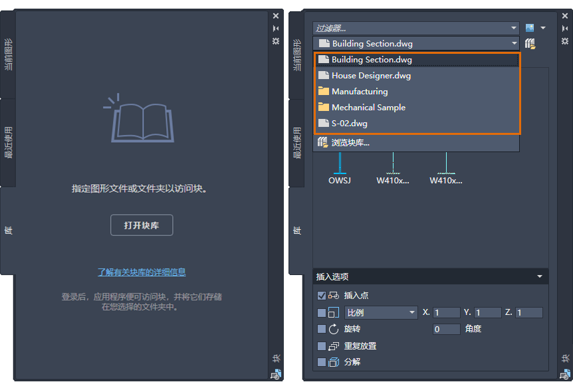Switch to 最近使用 tab in left palette
This screenshot has height=392, width=573.
[8, 142]
